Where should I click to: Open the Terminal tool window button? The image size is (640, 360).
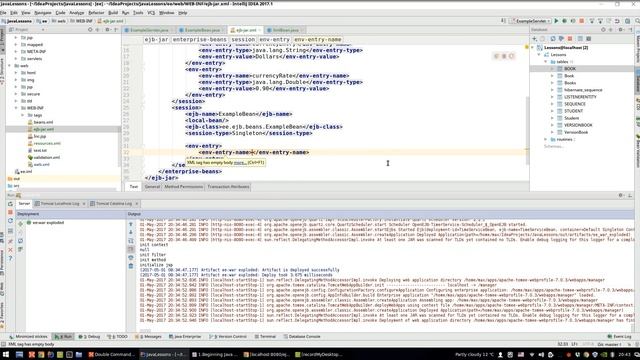coord(265,337)
